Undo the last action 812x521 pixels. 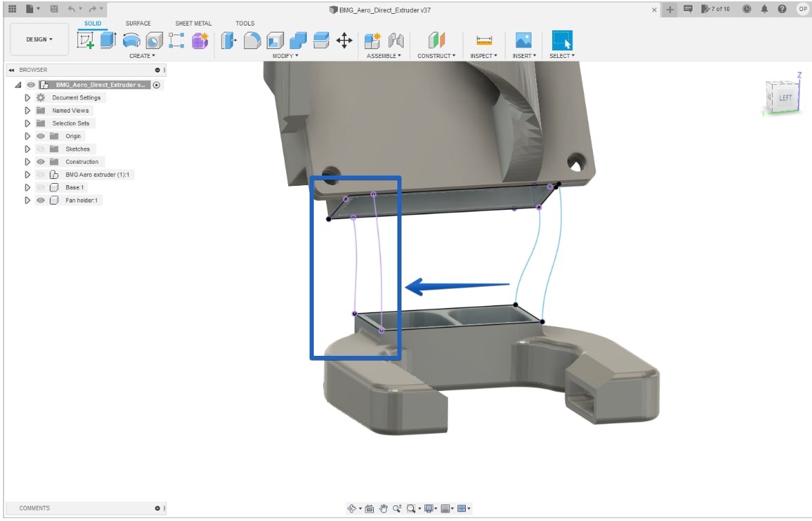[71, 9]
